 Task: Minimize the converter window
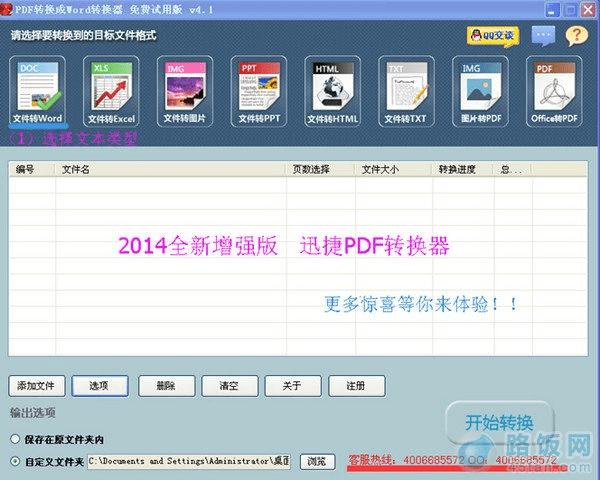tap(553, 10)
